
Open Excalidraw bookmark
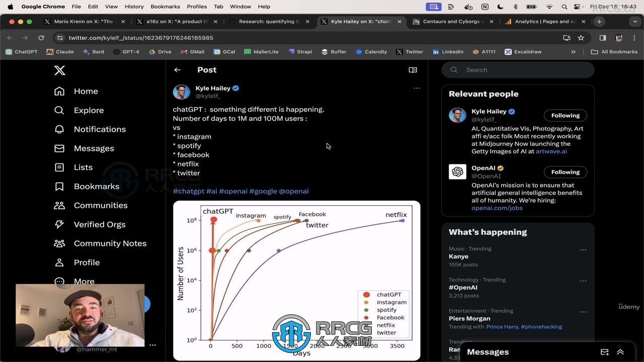click(x=523, y=52)
